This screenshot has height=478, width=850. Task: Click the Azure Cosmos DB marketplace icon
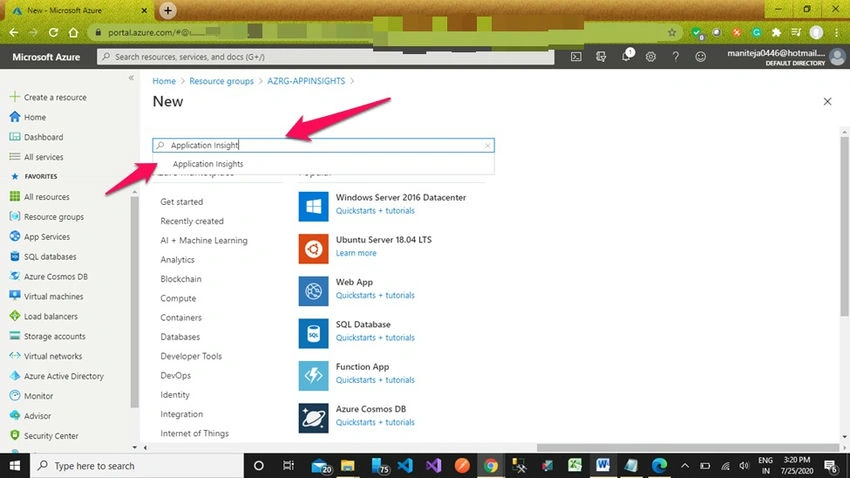click(x=313, y=418)
